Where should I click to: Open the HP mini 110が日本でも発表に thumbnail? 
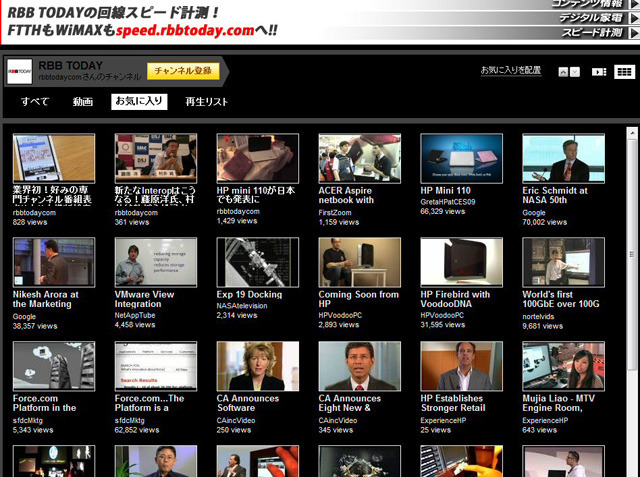tap(258, 158)
